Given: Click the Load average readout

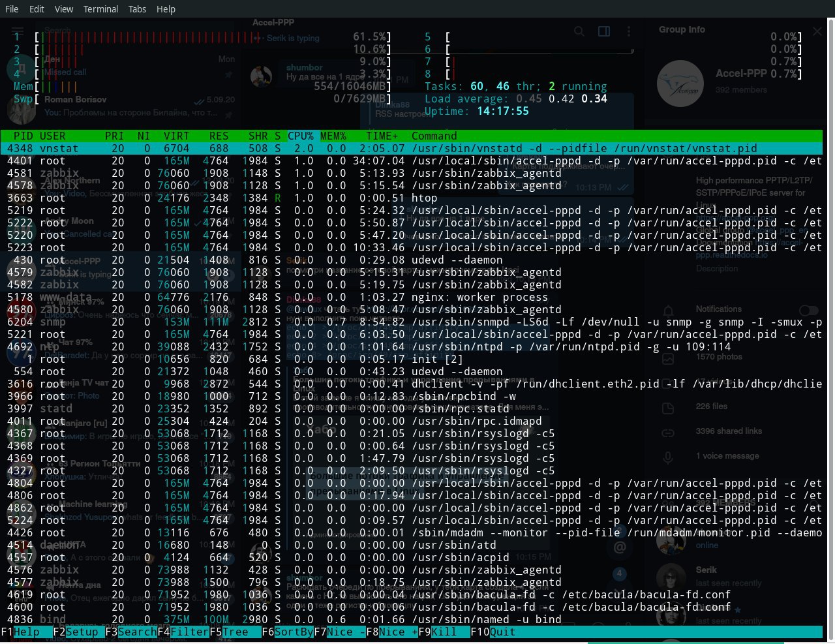Looking at the screenshot, I should tap(516, 99).
